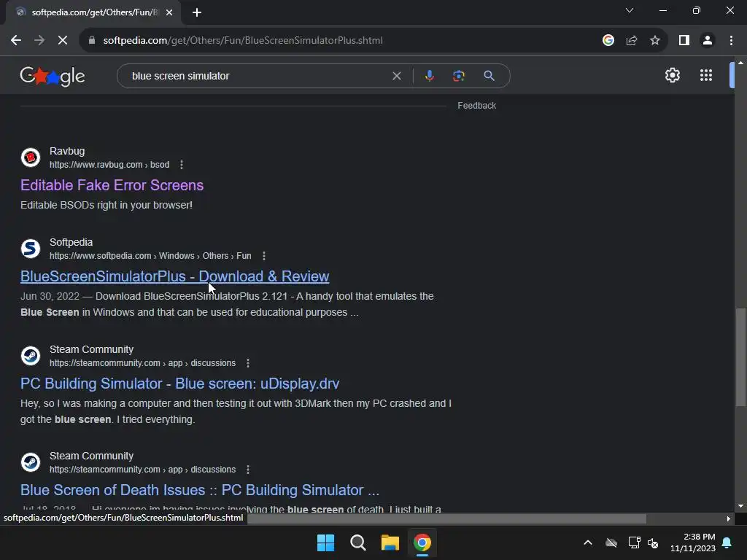Toggle the Chrome side panel

coord(684,41)
